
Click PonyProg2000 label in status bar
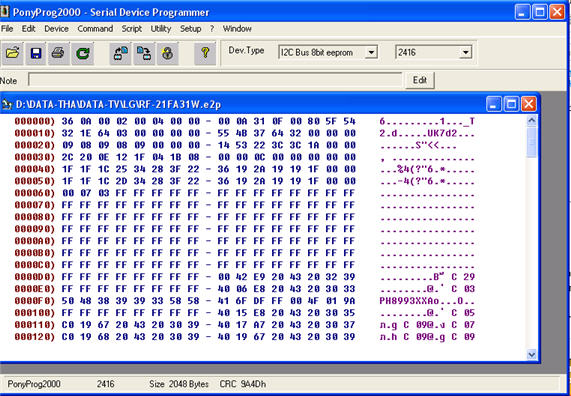[x=34, y=384]
